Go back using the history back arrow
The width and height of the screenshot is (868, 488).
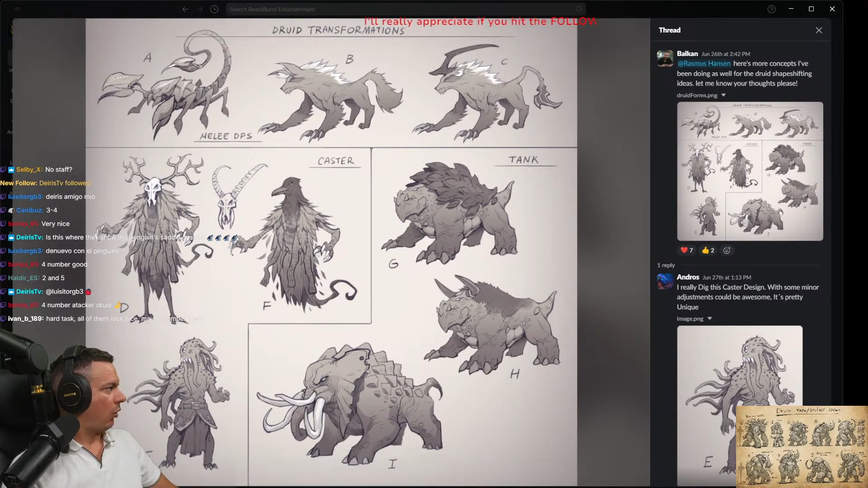tap(185, 9)
